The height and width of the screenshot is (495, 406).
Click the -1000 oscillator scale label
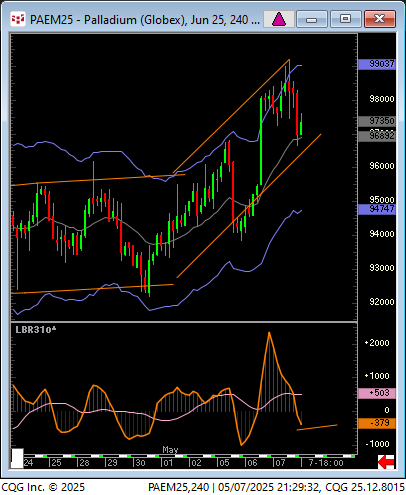coord(377,444)
